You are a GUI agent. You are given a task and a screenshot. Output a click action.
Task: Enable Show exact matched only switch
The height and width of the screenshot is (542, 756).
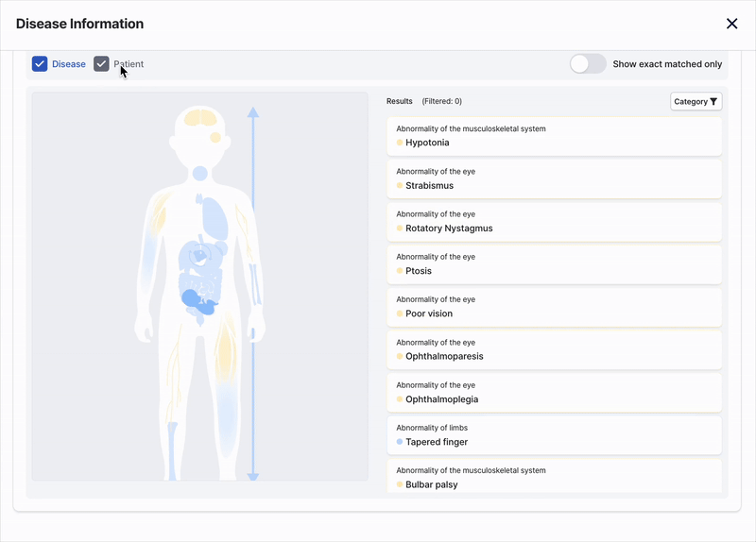coord(588,64)
